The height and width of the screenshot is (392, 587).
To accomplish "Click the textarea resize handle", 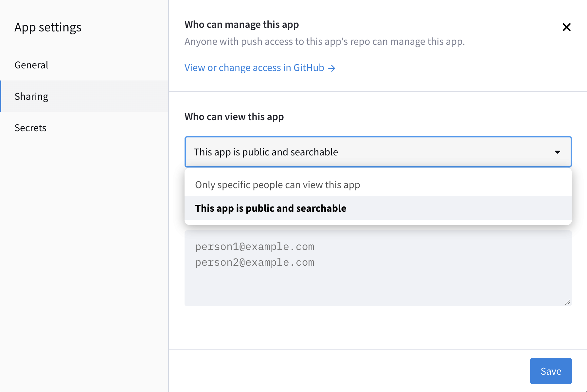I will 568,302.
